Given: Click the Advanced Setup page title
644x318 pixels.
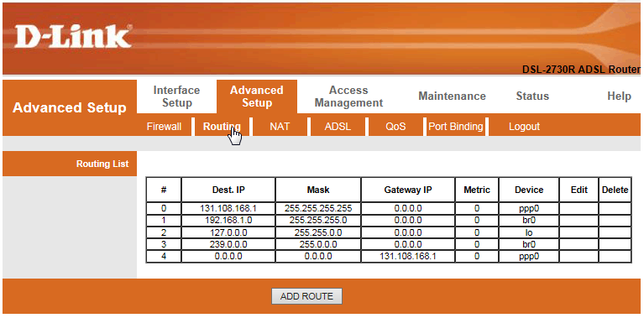Looking at the screenshot, I should (70, 108).
